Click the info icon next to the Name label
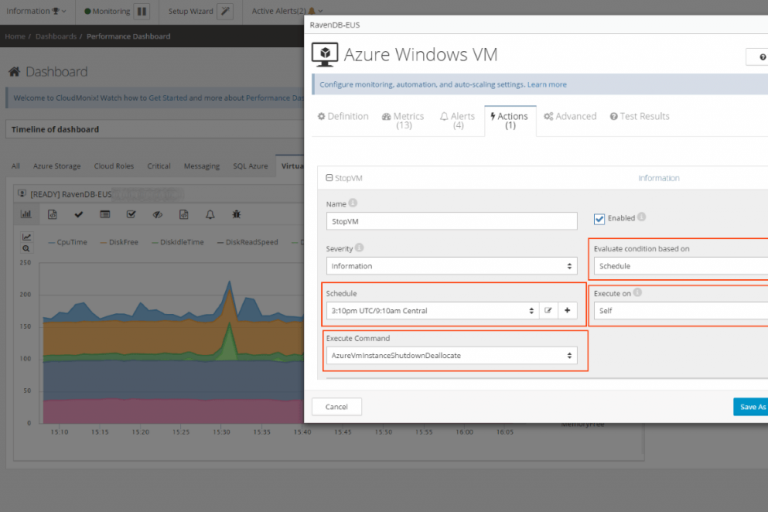This screenshot has width=768, height=512. (353, 203)
